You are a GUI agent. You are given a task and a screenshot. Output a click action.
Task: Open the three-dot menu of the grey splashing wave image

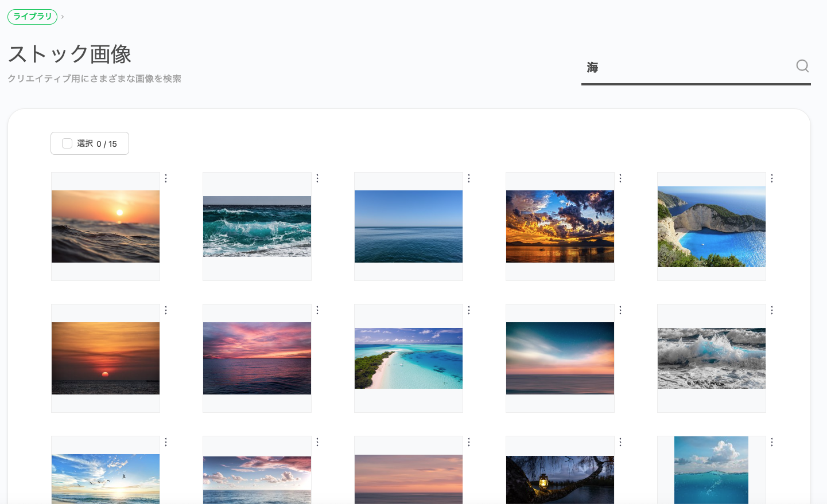772,310
